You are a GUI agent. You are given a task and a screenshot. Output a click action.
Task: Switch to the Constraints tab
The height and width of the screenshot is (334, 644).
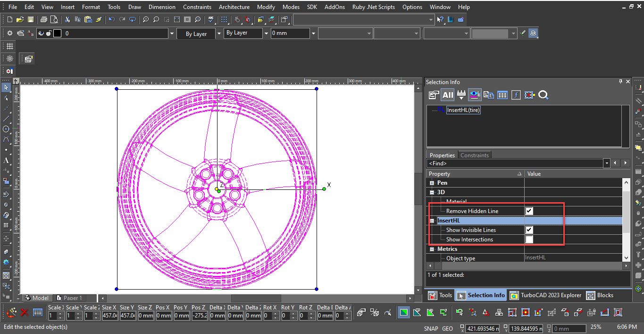click(x=475, y=155)
